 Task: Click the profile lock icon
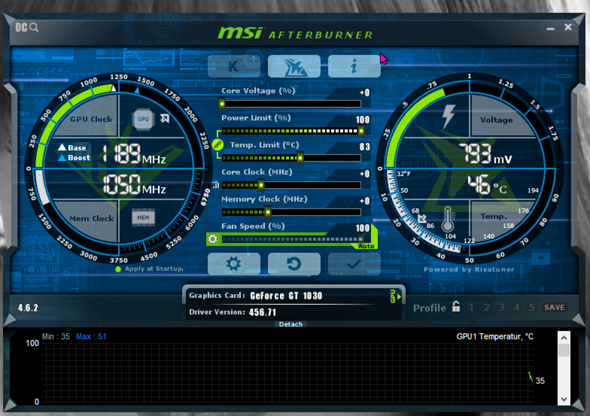point(456,307)
